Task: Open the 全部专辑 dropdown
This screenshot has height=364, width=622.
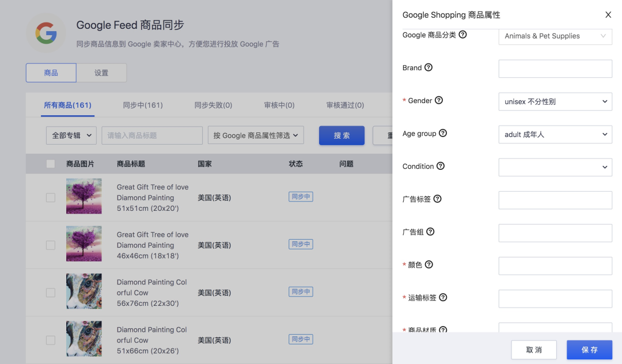Action: 71,135
